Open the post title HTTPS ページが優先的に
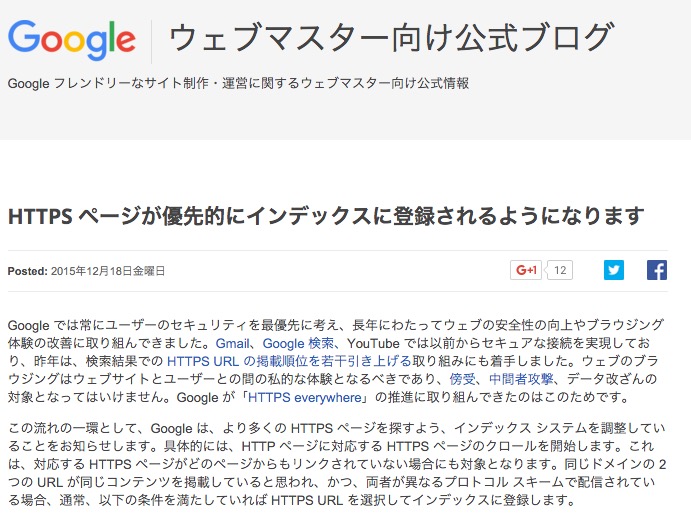691x521 pixels. coord(326,216)
